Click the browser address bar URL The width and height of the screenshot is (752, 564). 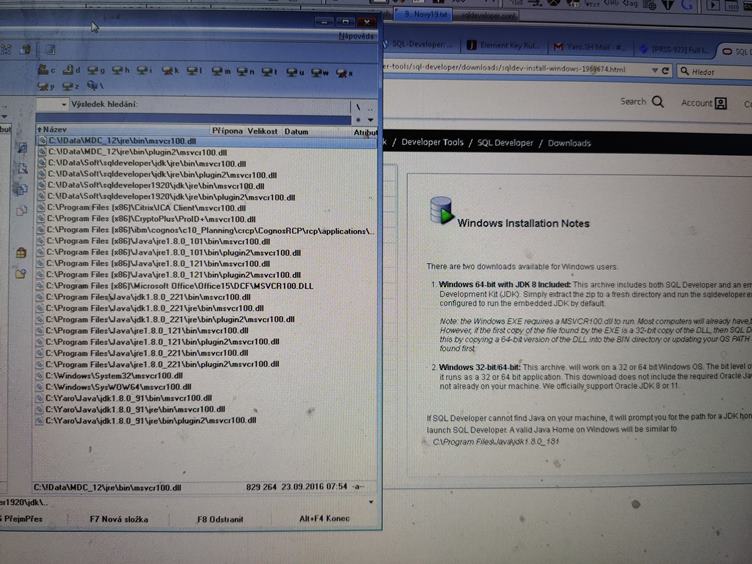(504, 68)
